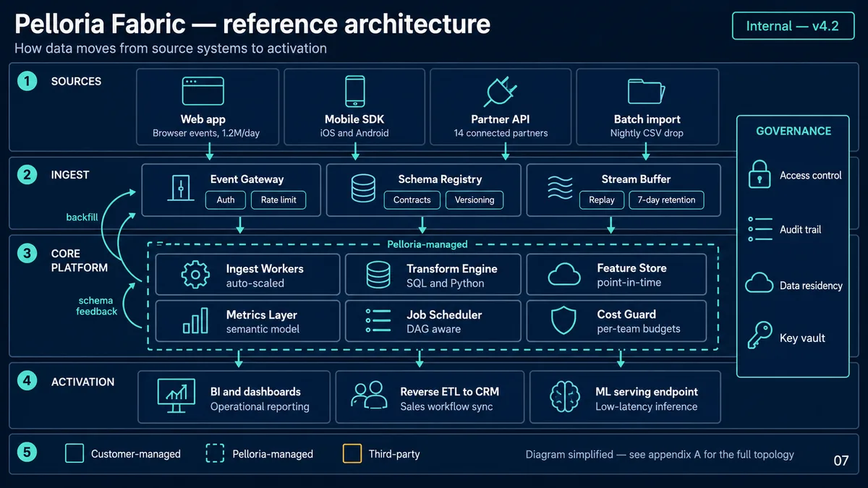Click the "backfill" arrow label
Viewport: 868px width, 488px height.
(82, 217)
